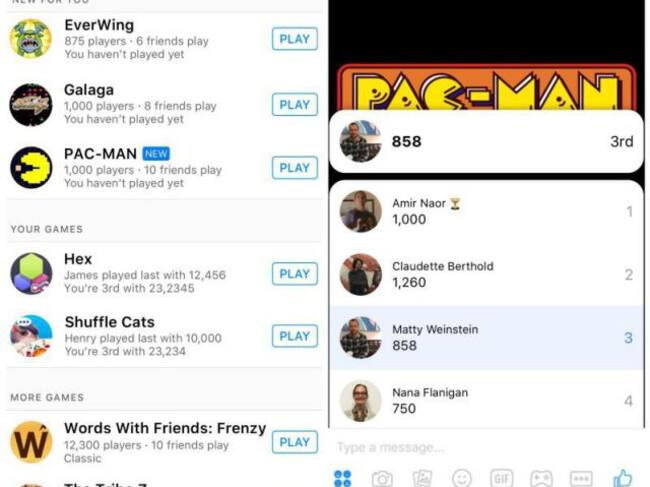The image size is (650, 487).
Task: Select Matty Weinstein highlighted leaderboard entry
Action: click(487, 338)
